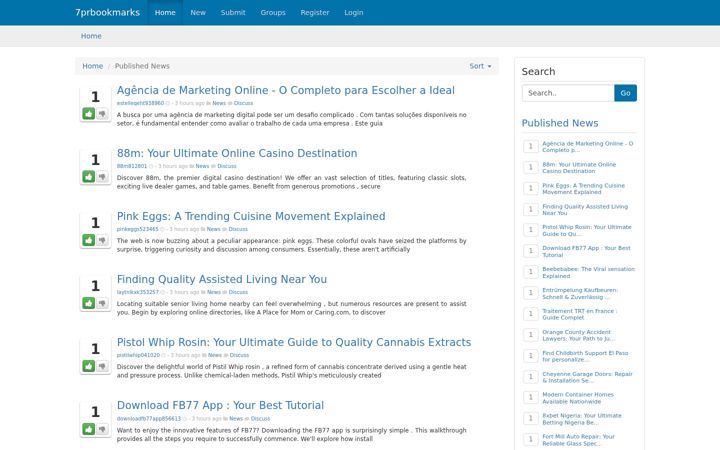Screen dimensions: 720x450
Task: Click Discuss under the Pistol Whip Rosin post
Action: (x=239, y=355)
